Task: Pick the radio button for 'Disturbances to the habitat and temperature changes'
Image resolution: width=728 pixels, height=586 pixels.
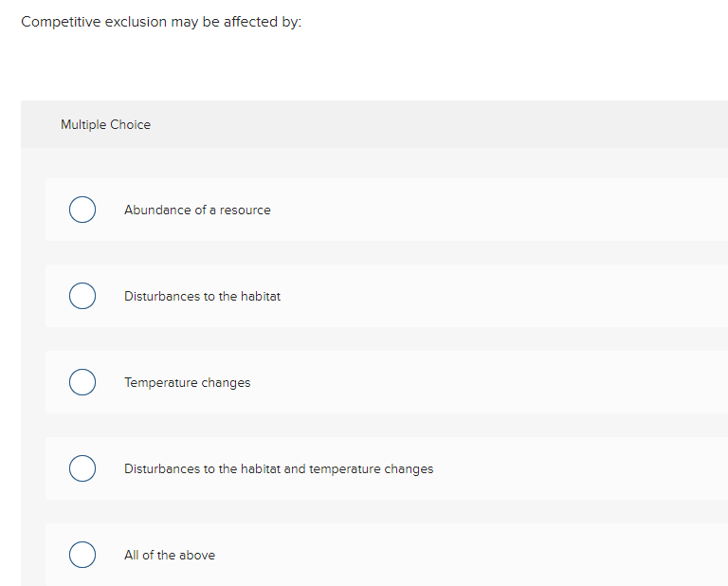Action: (x=82, y=468)
